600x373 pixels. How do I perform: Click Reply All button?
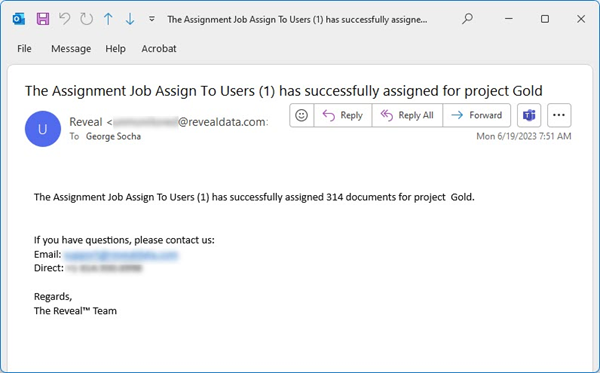click(x=407, y=115)
